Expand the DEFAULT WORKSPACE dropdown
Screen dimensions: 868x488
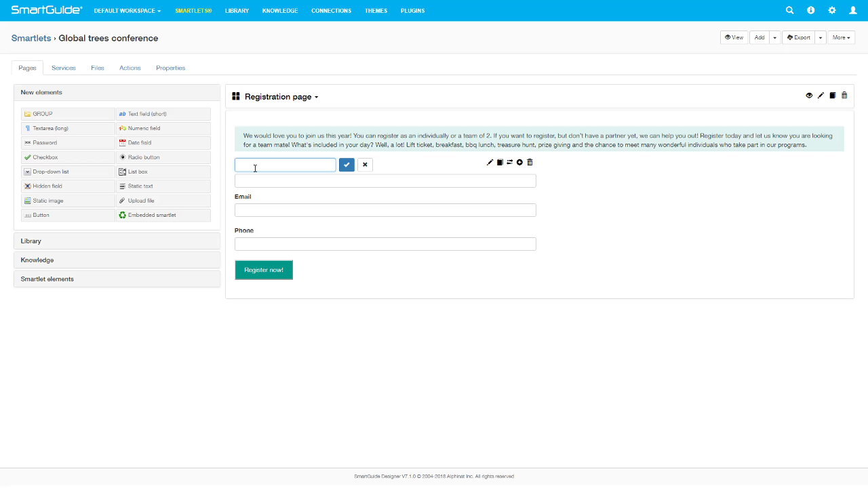tap(127, 10)
